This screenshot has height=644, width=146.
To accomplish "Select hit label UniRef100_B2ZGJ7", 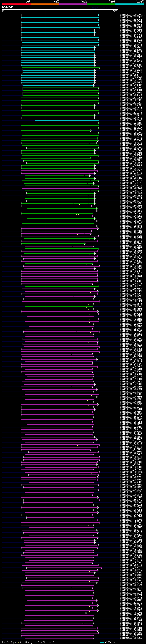I will [131, 110].
